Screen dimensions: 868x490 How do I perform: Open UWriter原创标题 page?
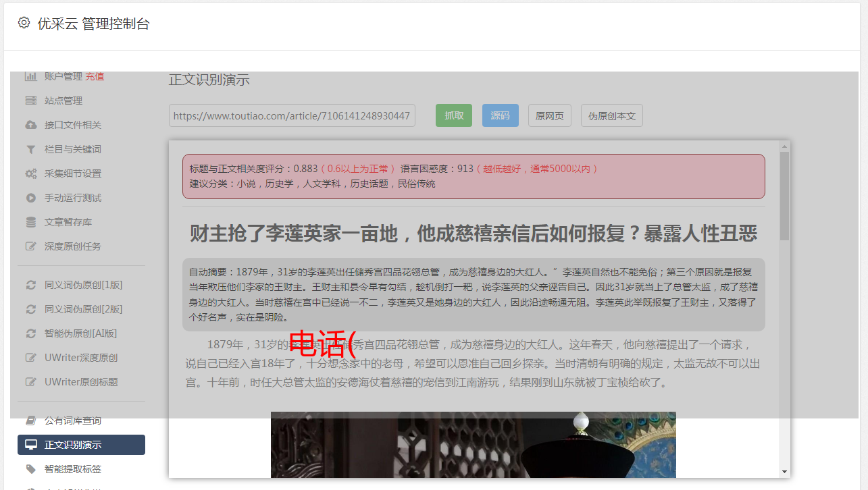click(81, 382)
